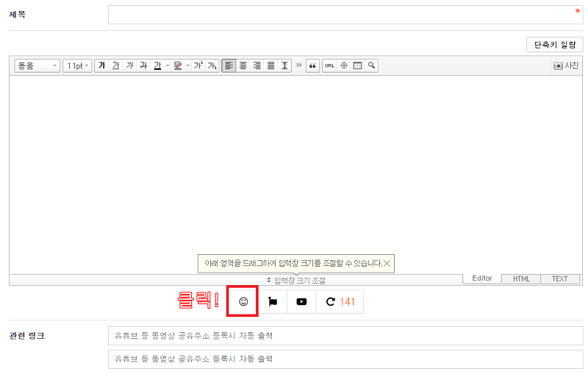Screen dimensions: 588x374
Task: Open line spacing option
Action: point(284,65)
